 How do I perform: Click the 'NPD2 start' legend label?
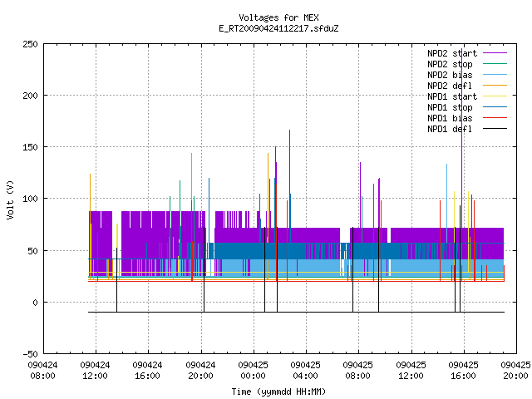[452, 53]
